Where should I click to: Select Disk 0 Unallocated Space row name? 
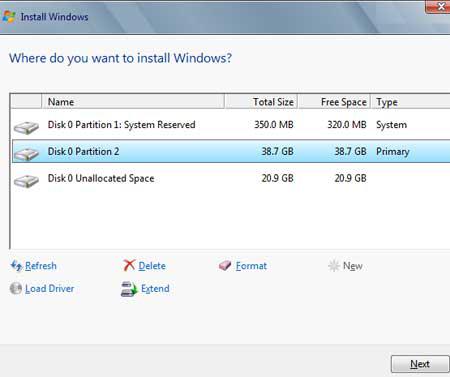101,178
